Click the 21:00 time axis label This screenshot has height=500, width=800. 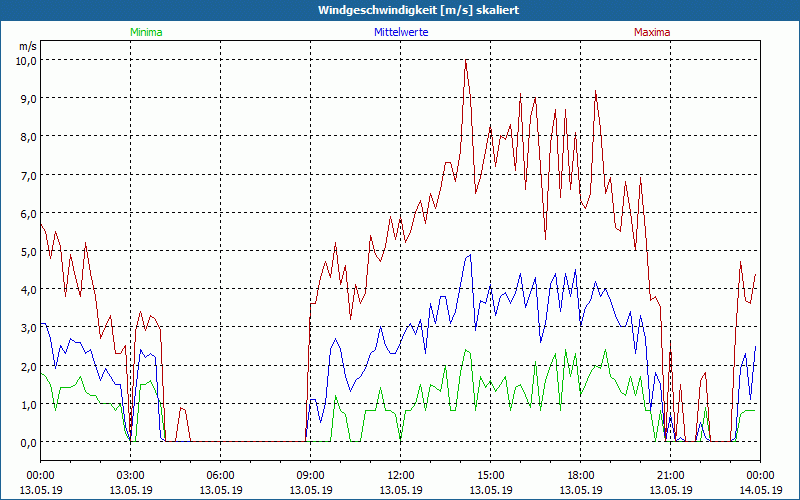[670, 476]
